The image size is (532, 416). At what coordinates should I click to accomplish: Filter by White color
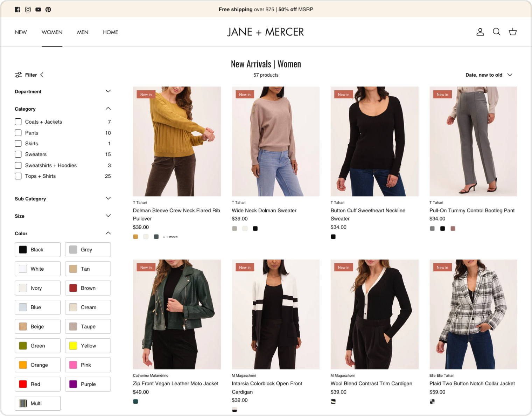point(37,269)
